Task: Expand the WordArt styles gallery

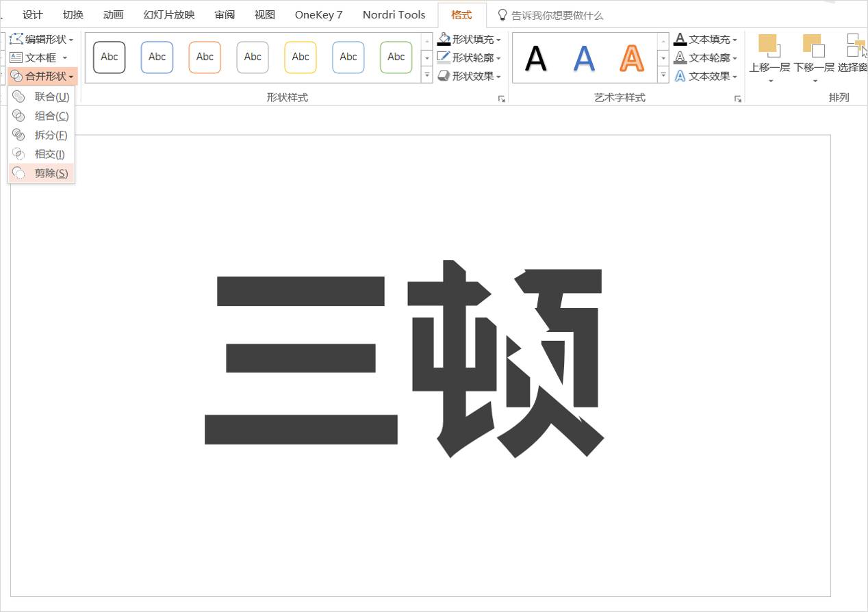Action: [x=663, y=75]
